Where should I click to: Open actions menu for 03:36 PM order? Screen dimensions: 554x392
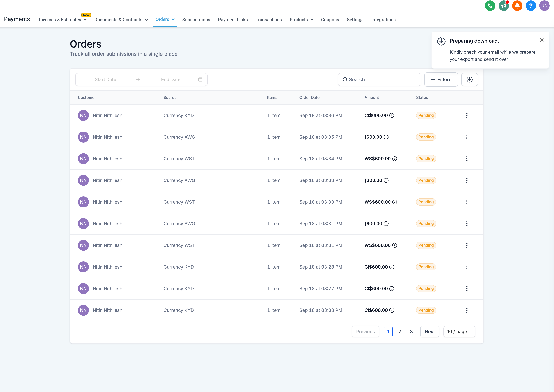(x=467, y=115)
